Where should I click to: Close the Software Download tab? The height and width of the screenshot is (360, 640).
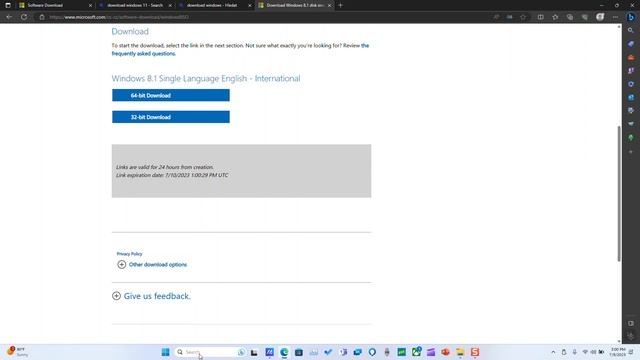(x=90, y=5)
